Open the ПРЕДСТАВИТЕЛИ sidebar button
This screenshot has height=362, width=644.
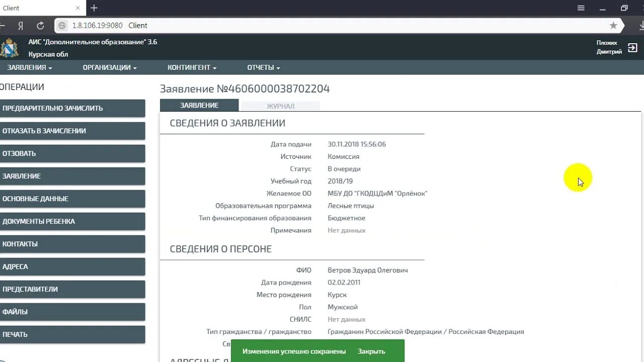[72, 289]
